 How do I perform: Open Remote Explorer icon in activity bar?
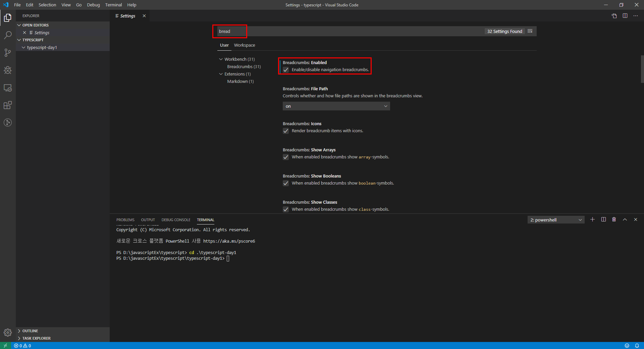pos(8,88)
